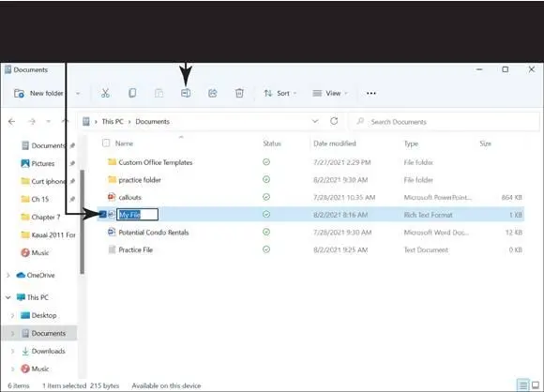The image size is (544, 392).
Task: Open the View dropdown menu
Action: (x=330, y=93)
